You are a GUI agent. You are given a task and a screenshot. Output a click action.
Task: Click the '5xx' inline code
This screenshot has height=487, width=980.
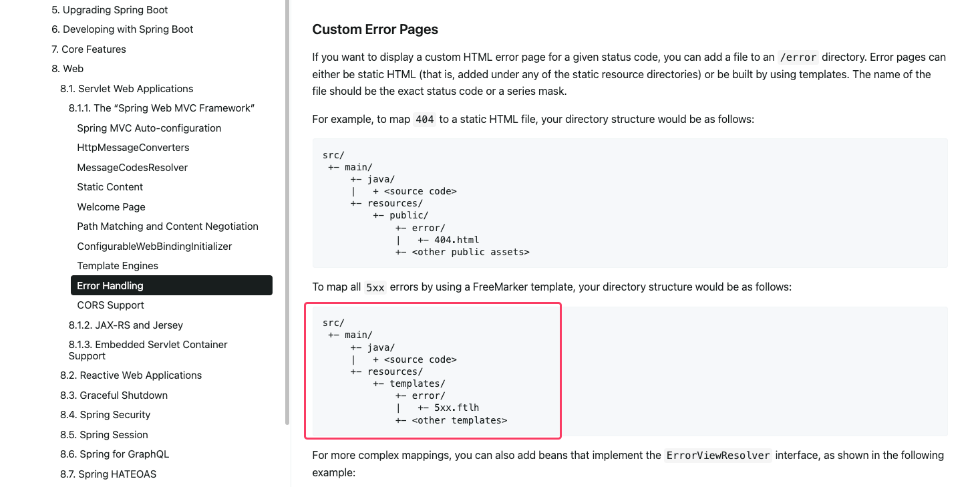(x=375, y=287)
